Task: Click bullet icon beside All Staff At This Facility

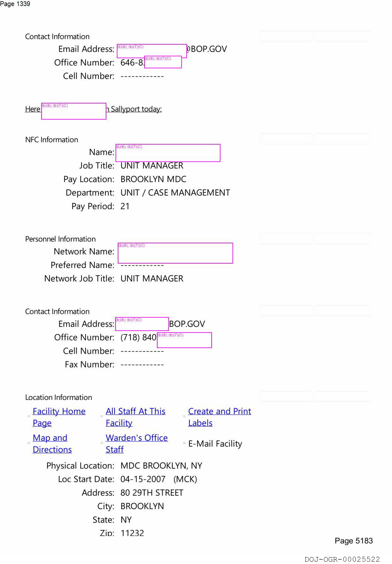Action: pos(102,417)
